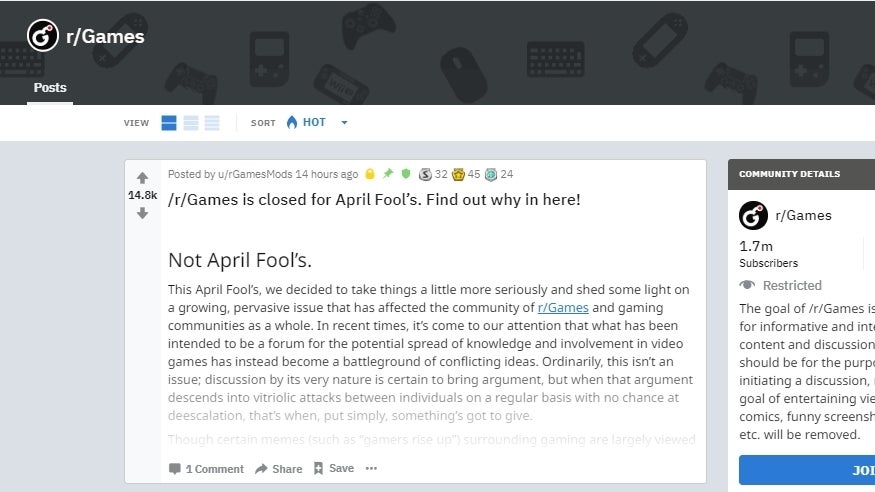This screenshot has height=492, width=875.
Task: Click the Share button on post
Action: coord(278,469)
